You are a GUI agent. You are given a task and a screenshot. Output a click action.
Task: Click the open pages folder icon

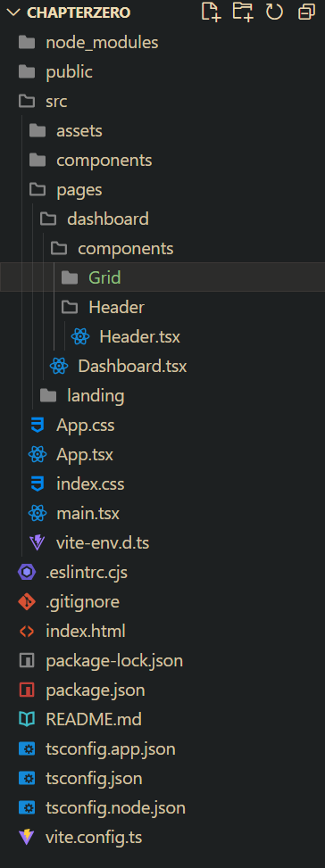(37, 190)
